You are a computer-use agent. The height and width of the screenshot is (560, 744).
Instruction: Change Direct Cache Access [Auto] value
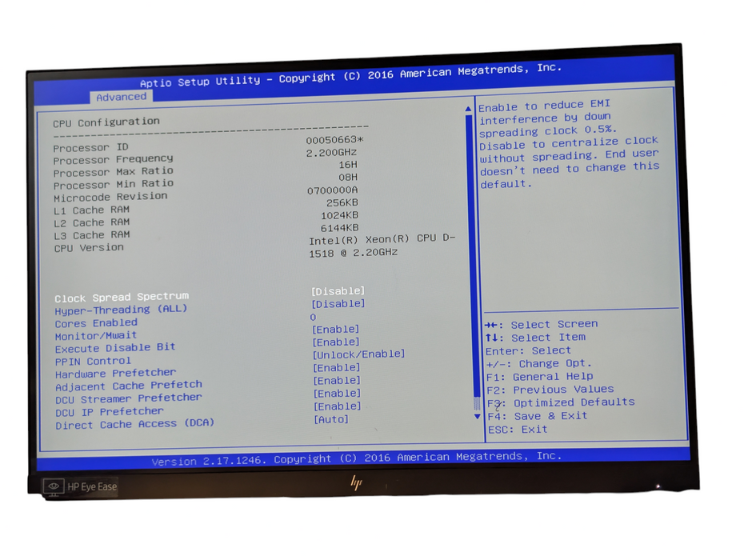331,419
